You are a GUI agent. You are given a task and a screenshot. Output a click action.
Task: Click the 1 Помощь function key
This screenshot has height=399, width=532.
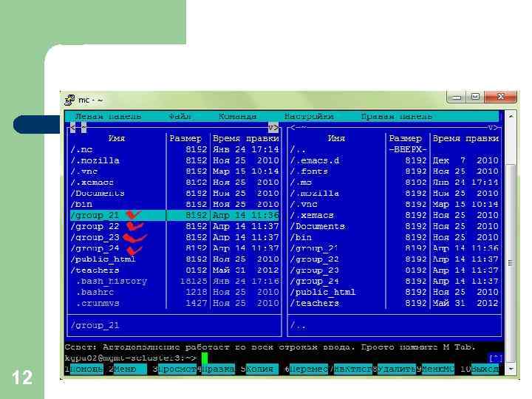(84, 369)
